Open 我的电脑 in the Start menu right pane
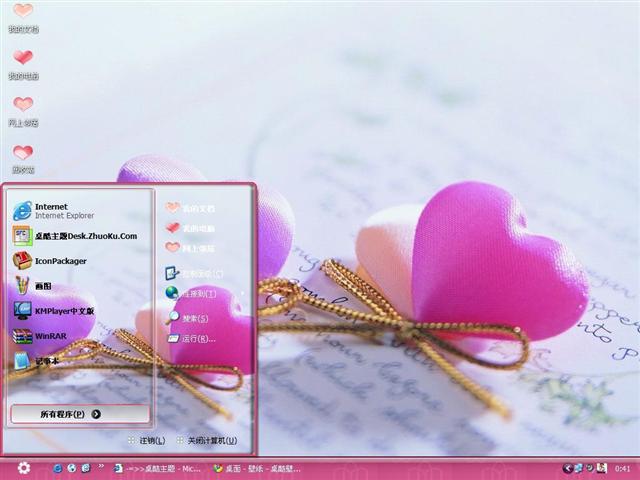The height and width of the screenshot is (480, 640). pyautogui.click(x=190, y=228)
